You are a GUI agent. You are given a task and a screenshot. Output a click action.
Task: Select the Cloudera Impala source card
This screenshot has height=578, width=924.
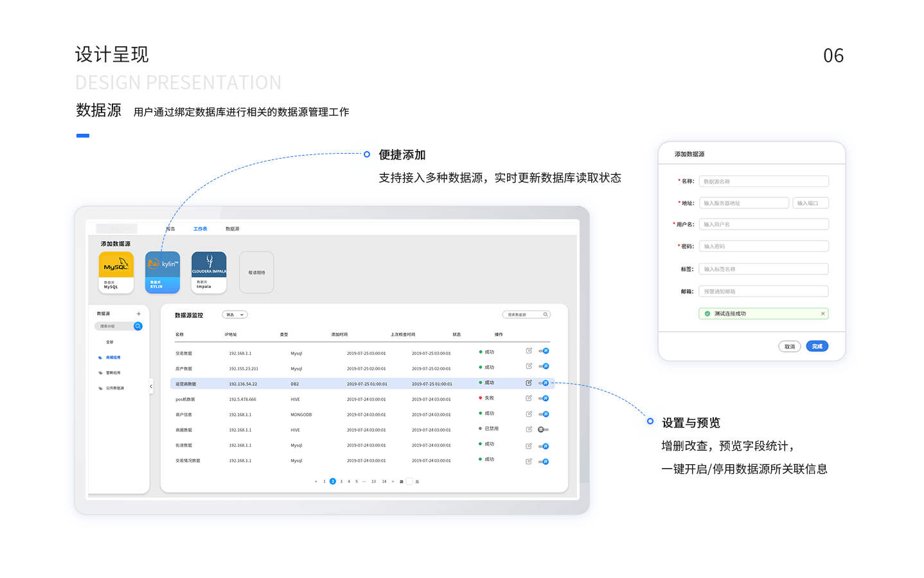point(209,272)
